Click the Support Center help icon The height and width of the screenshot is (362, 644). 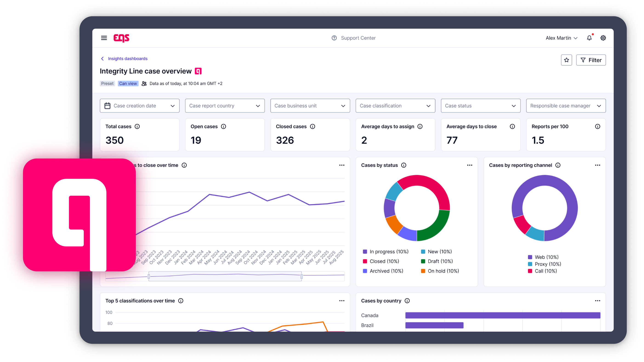tap(334, 38)
